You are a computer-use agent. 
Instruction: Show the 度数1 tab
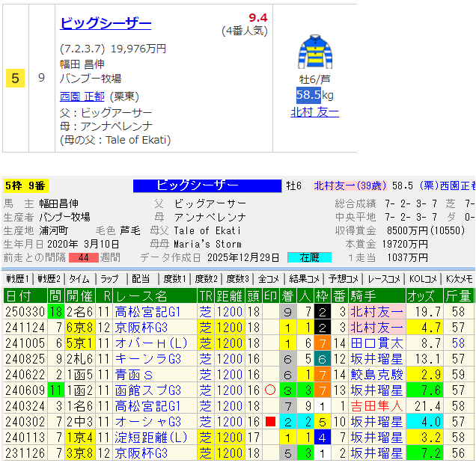174,279
